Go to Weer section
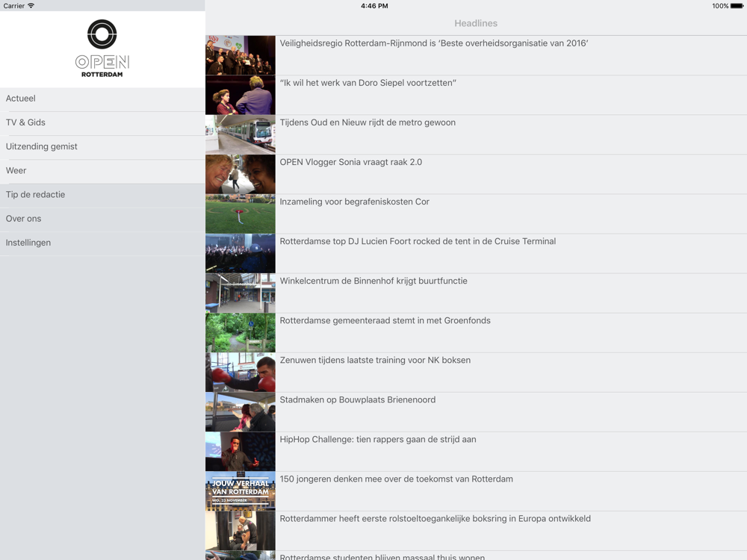Screen dimensions: 747x560 (102, 172)
